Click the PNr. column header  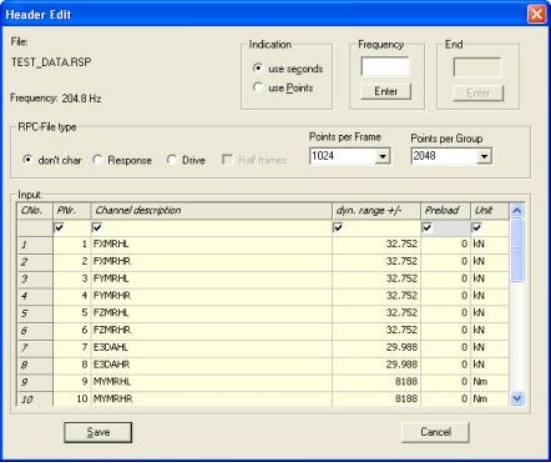[x=72, y=210]
